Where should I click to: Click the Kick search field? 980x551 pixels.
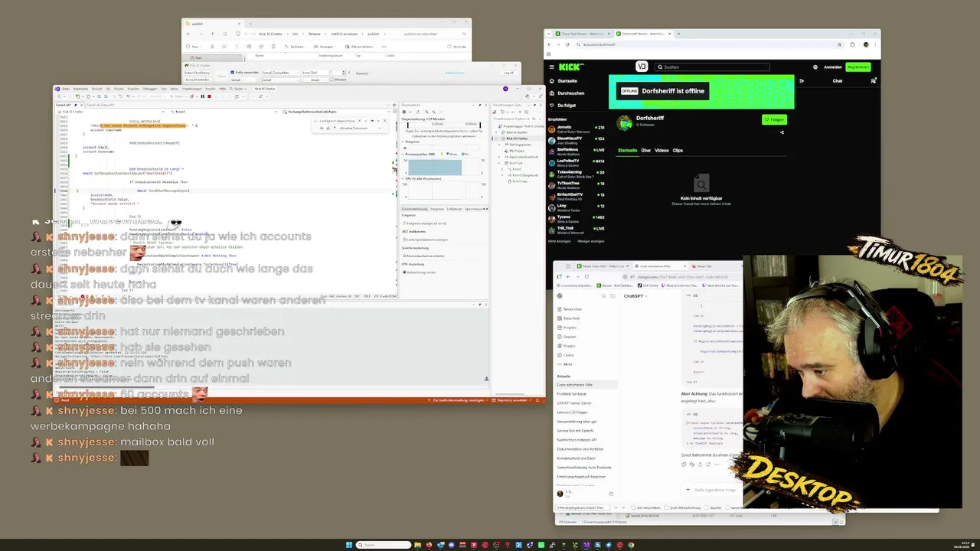712,67
